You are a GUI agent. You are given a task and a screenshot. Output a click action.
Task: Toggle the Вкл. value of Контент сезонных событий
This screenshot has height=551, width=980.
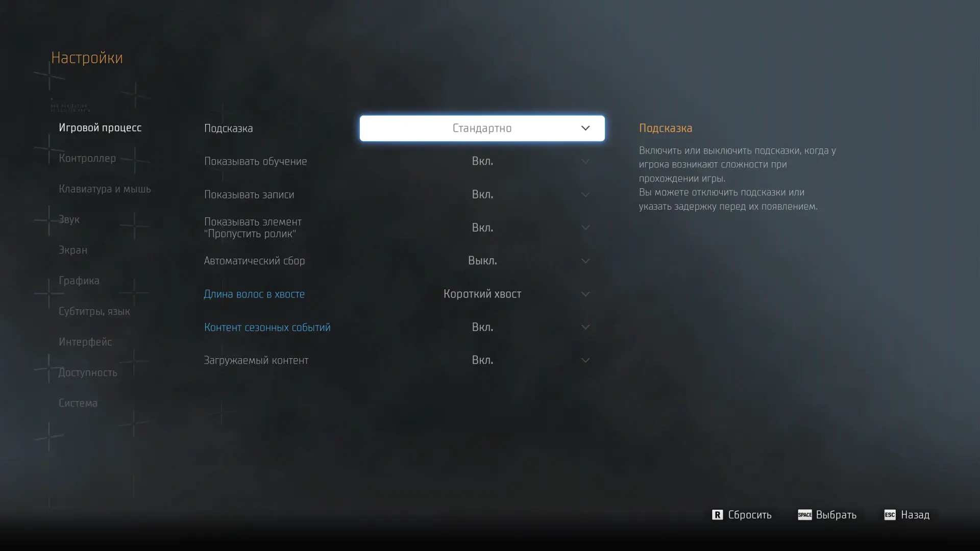click(482, 327)
